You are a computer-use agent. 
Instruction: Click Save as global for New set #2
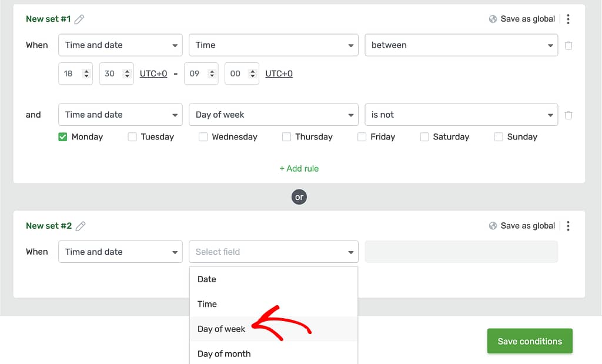coord(527,226)
